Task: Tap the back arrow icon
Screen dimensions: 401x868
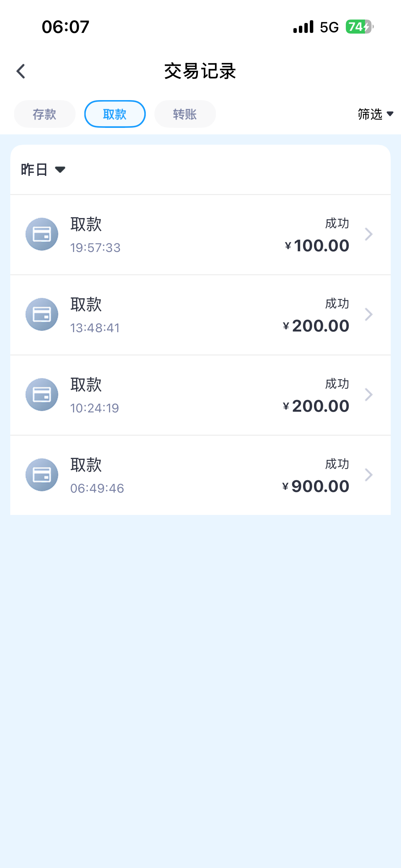Action: pyautogui.click(x=21, y=71)
